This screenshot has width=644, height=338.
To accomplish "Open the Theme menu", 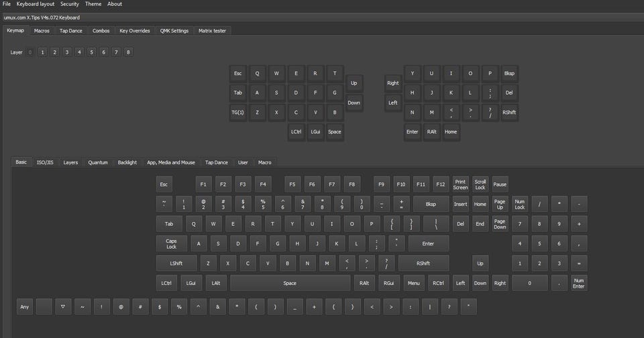I will point(93,4).
